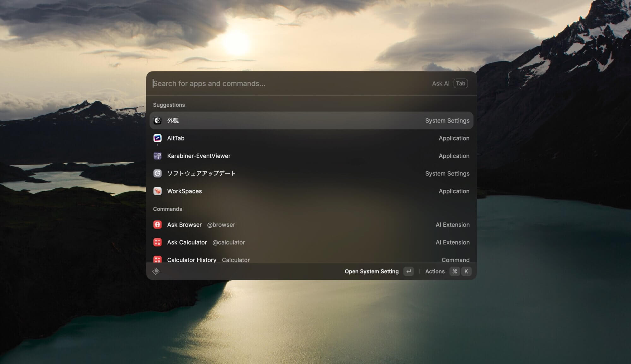Image resolution: width=631 pixels, height=364 pixels.
Task: Click the @browser alias text
Action: [x=221, y=225]
